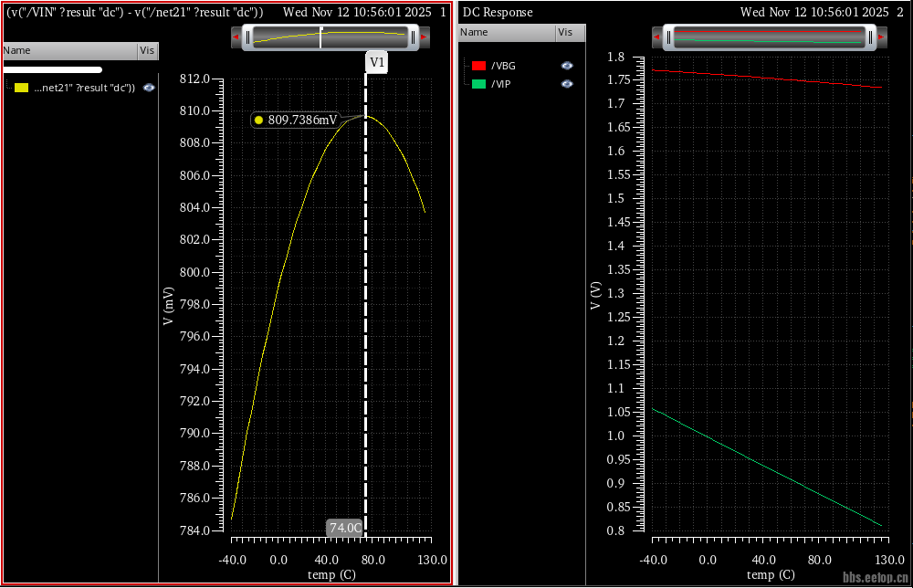The width and height of the screenshot is (913, 588).
Task: Toggle eye icon for net21 dc result trace
Action: coord(149,88)
